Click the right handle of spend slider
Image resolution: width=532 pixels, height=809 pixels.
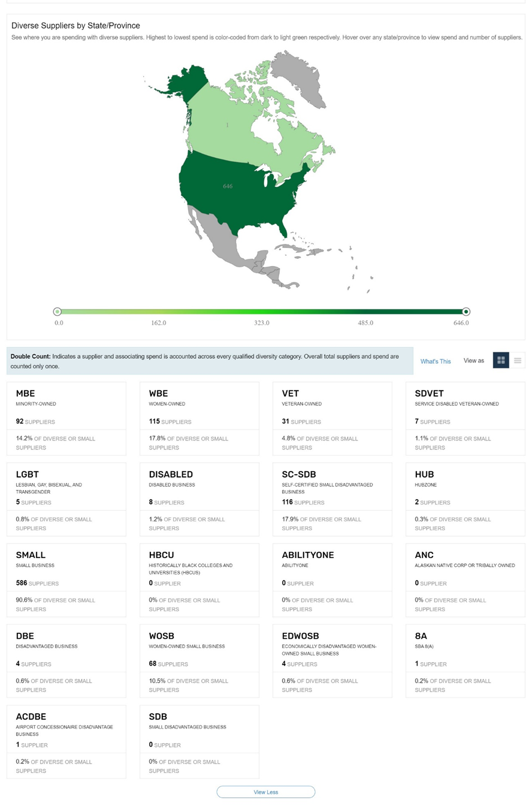click(x=466, y=312)
